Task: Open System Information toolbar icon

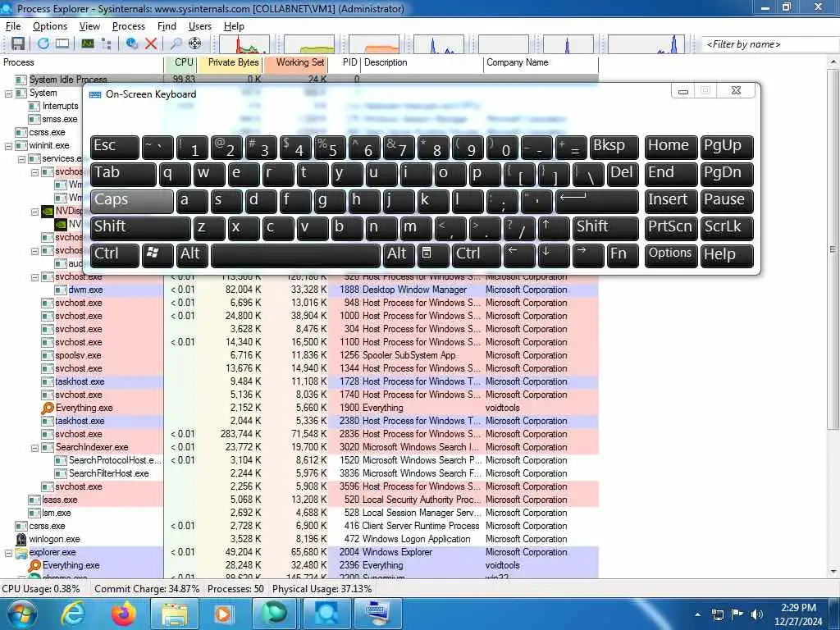Action: (x=88, y=44)
